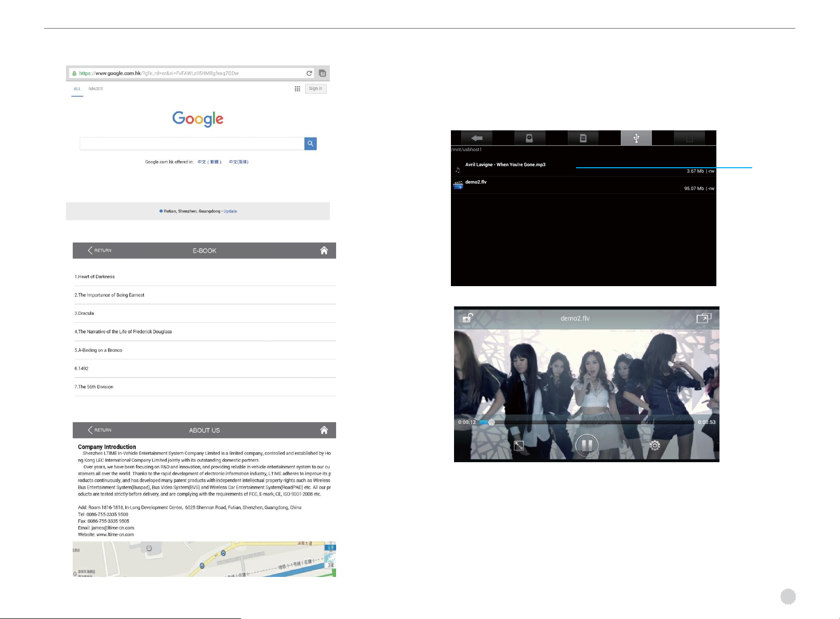Click the demo2.flv clapperboard file icon
840x619 pixels.
tap(458, 185)
